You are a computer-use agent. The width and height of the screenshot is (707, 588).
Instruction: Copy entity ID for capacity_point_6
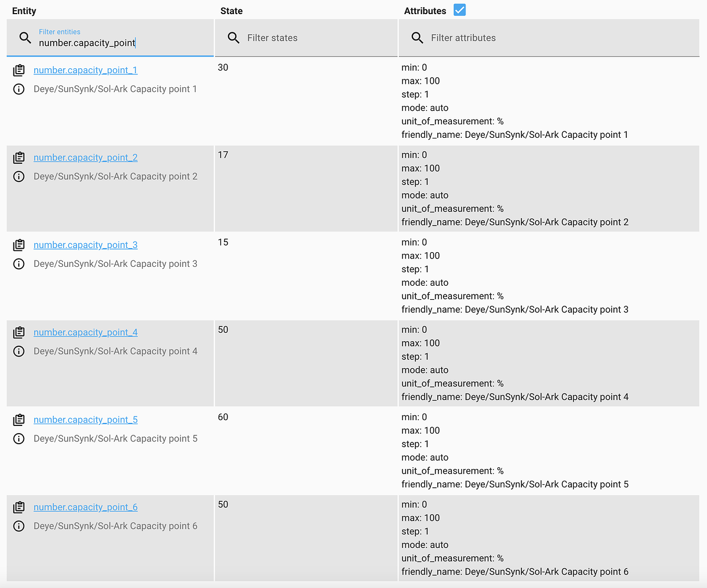(19, 507)
